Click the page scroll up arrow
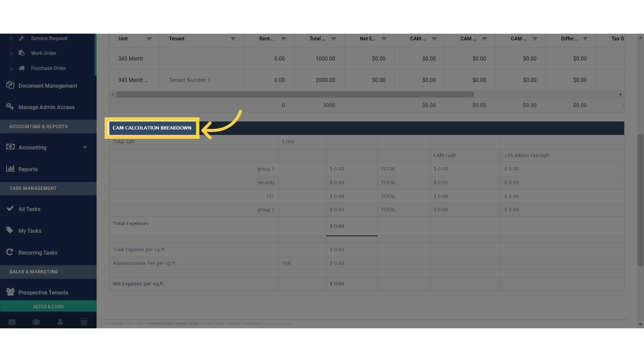The width and height of the screenshot is (644, 362). pyautogui.click(x=640, y=38)
